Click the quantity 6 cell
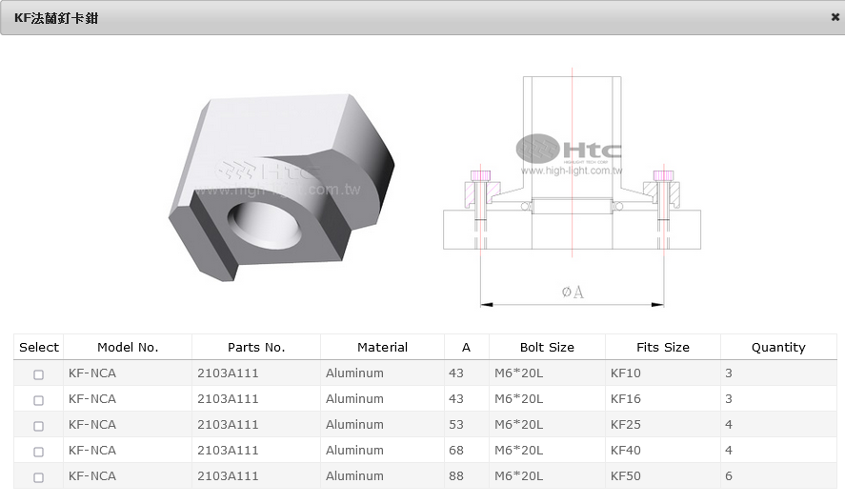Viewport: 845px width, 504px height. click(729, 476)
